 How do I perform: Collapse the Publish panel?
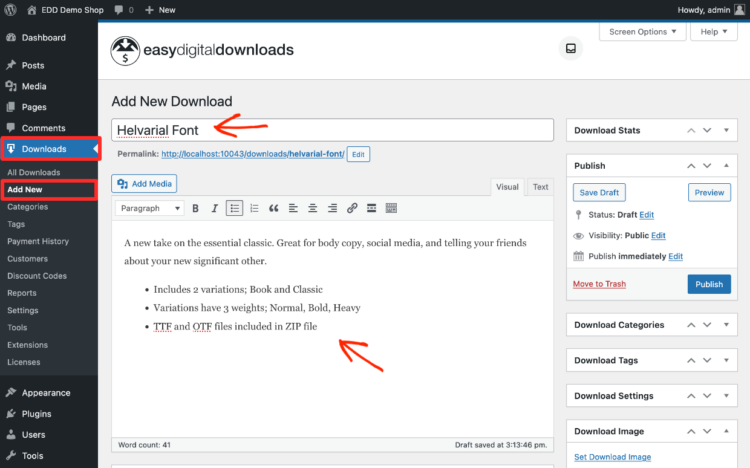pos(726,165)
